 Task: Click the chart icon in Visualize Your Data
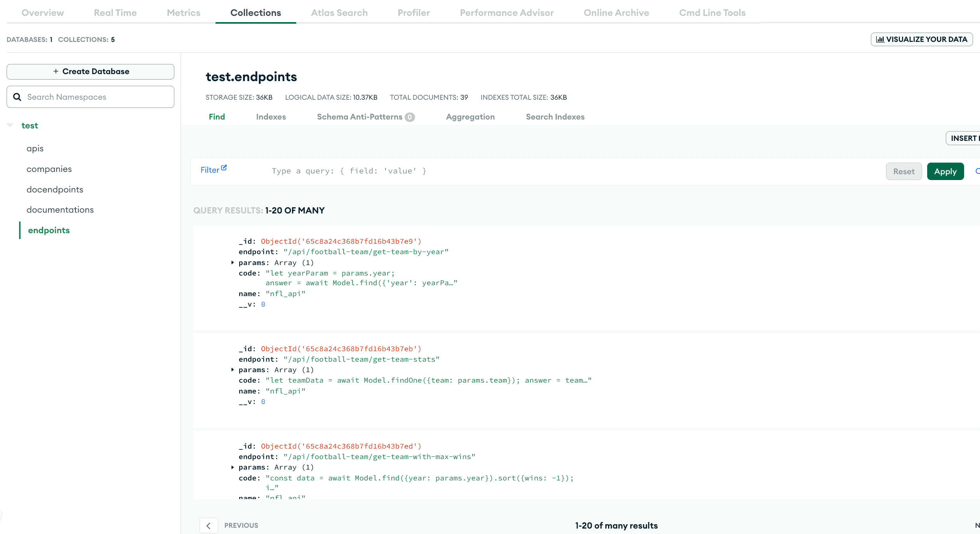[x=880, y=40]
